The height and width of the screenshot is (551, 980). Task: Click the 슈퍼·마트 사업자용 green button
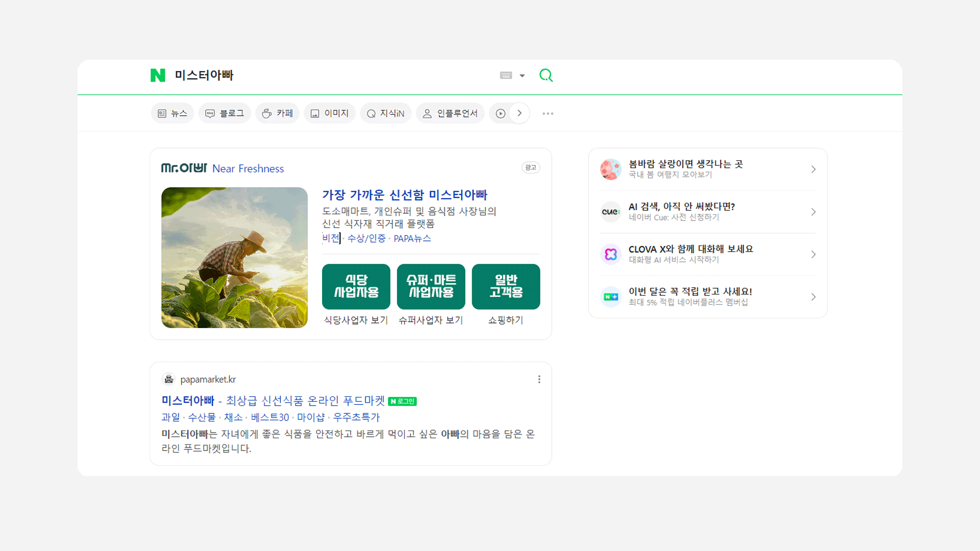click(431, 287)
